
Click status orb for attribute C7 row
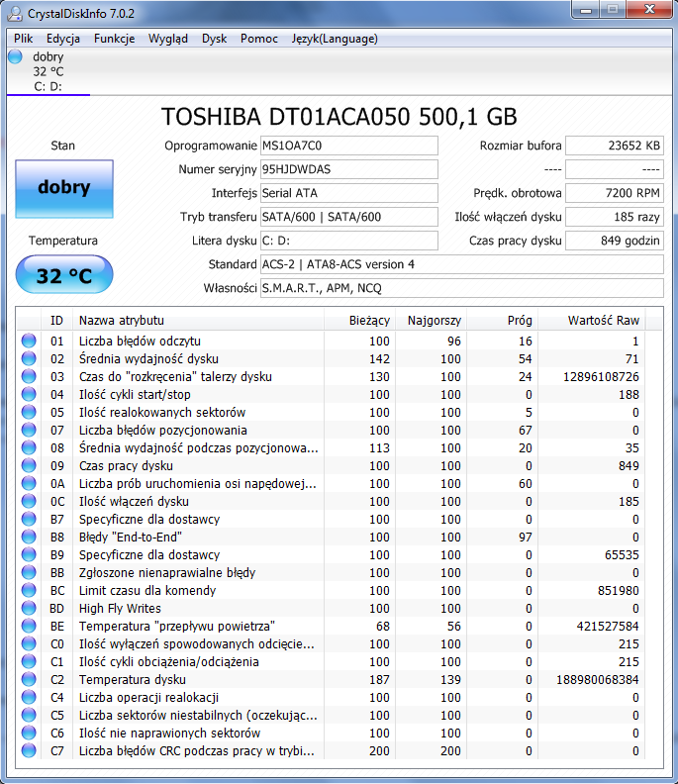[29, 750]
